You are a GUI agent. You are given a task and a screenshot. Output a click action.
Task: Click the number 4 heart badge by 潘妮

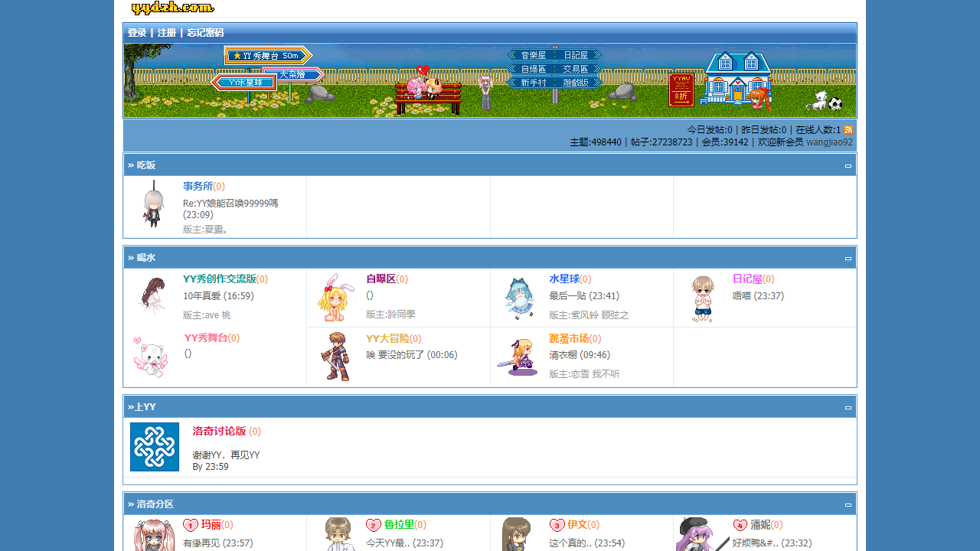coord(740,525)
